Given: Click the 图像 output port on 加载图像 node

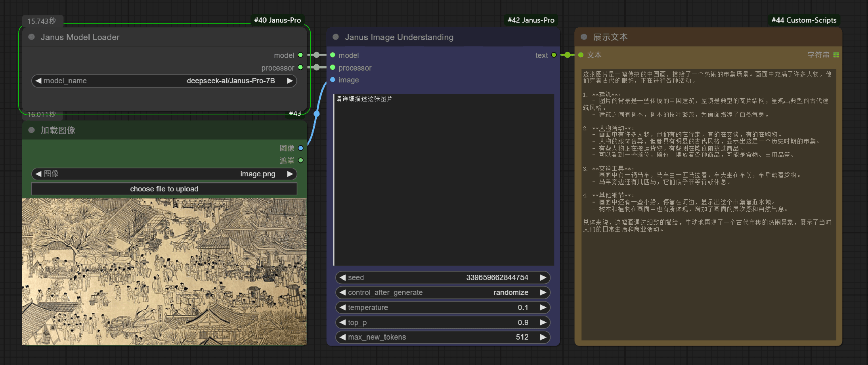Looking at the screenshot, I should tap(300, 148).
